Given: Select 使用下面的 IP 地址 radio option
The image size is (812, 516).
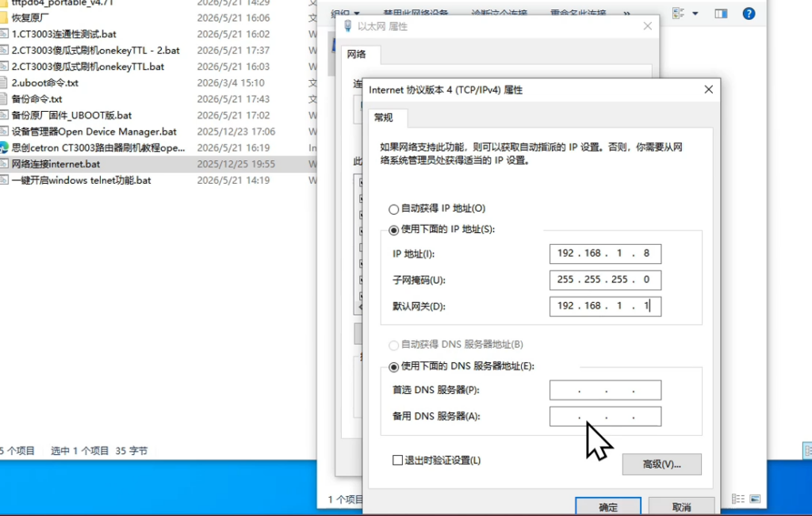Looking at the screenshot, I should [x=393, y=230].
